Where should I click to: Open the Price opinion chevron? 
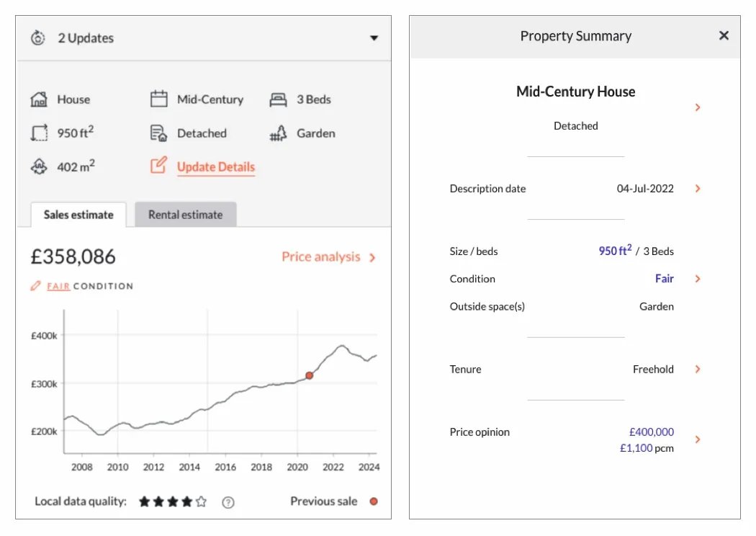[x=698, y=439]
